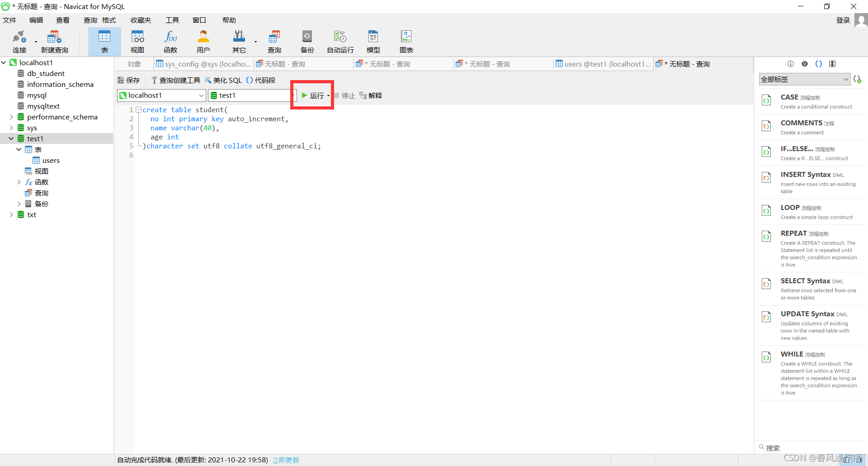Screen dimensions: 868x466
Task: Select the SELECT Syntax snippet
Action: [x=811, y=289]
